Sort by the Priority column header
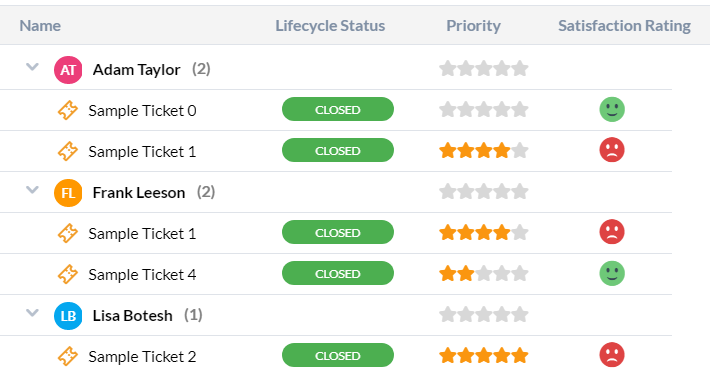The height and width of the screenshot is (389, 710). [x=473, y=26]
